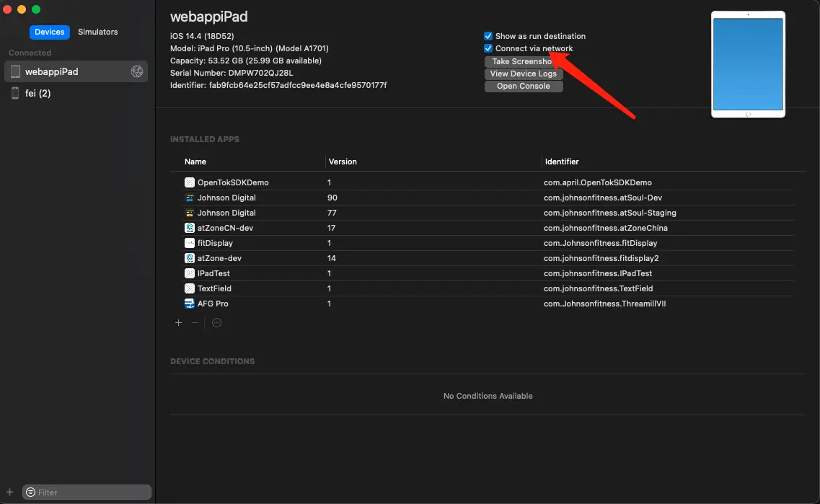The image size is (820, 504).
Task: Click the Capacity 53.52 GB line
Action: click(245, 61)
